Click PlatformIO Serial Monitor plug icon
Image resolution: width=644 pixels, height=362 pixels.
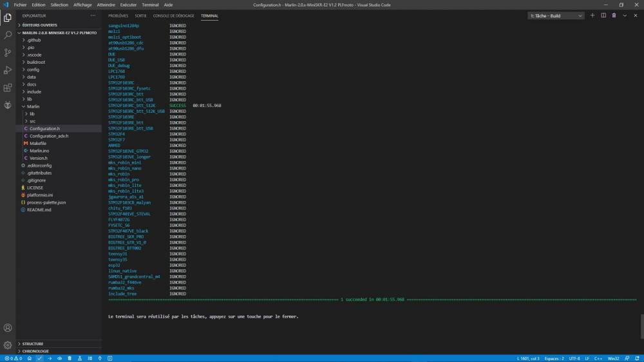100,358
